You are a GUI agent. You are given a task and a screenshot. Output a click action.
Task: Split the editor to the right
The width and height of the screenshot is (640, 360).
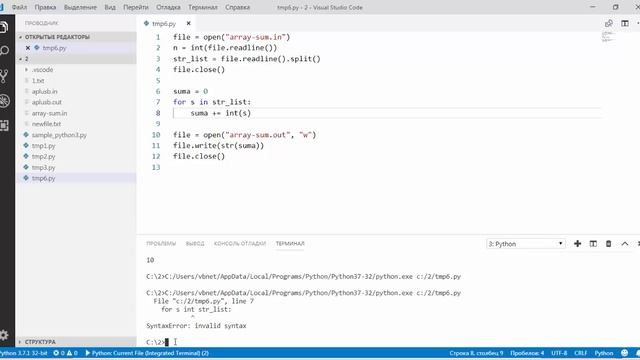coord(625,23)
